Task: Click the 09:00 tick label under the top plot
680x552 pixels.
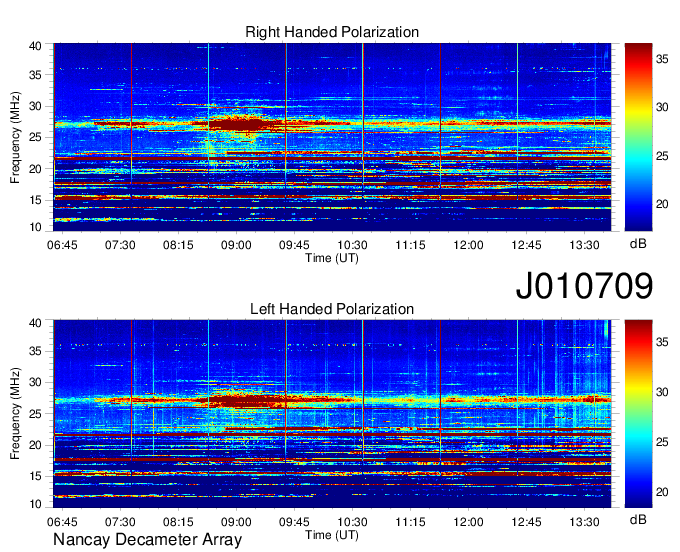Action: point(236,245)
